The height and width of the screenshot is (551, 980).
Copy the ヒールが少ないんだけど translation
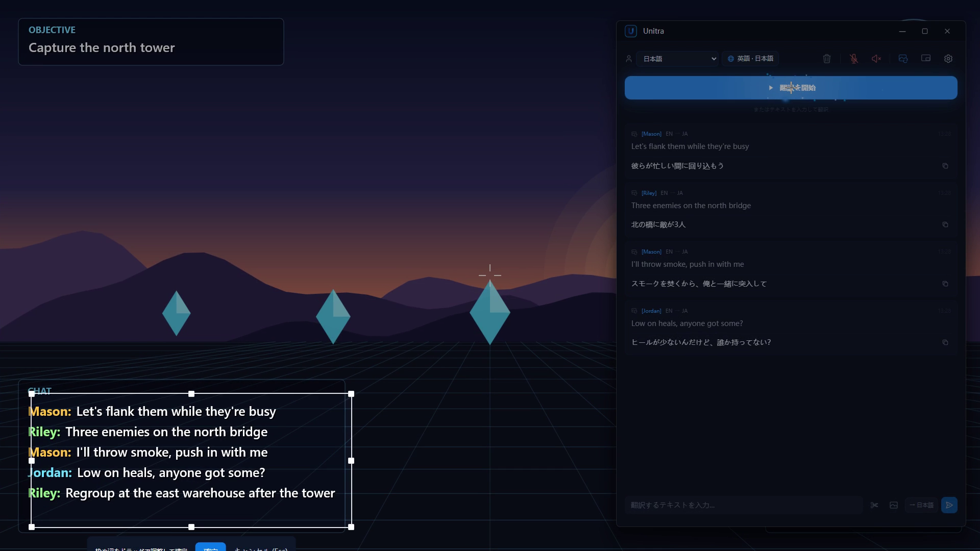945,342
